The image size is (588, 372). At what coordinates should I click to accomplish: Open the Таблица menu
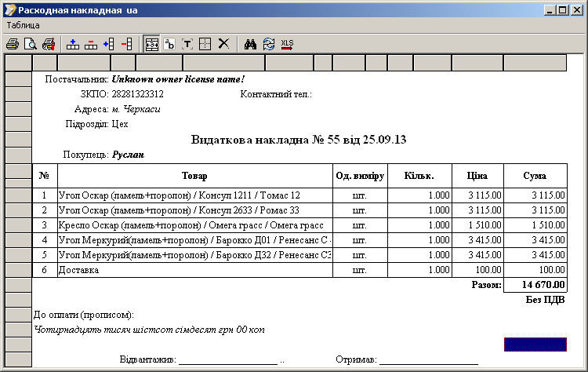(23, 25)
